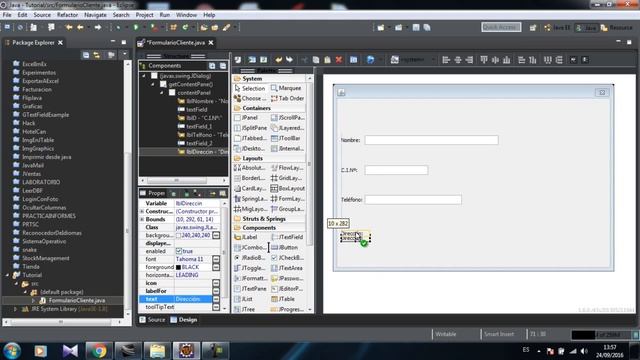Collapse the Tutorial project in Package Explorer
The image size is (640, 360).
pyautogui.click(x=7, y=275)
